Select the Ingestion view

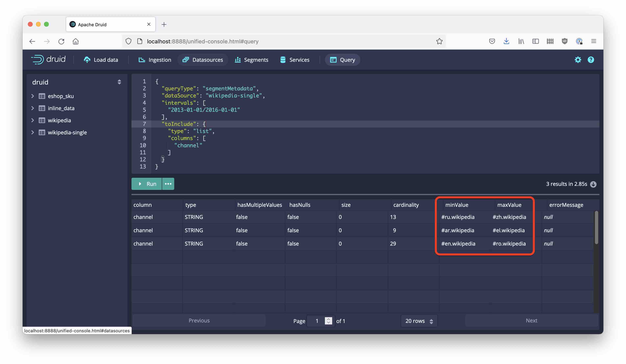(154, 60)
